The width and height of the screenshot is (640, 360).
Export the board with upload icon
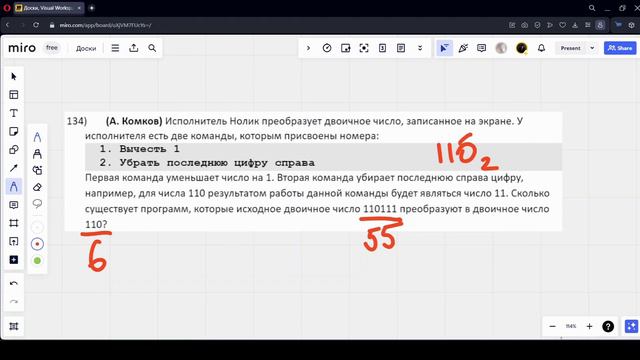(x=133, y=48)
